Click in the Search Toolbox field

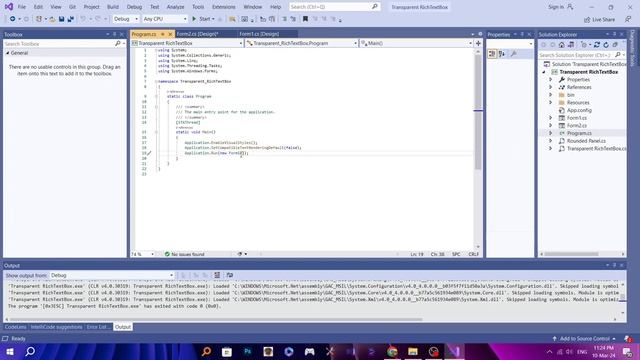(x=59, y=43)
